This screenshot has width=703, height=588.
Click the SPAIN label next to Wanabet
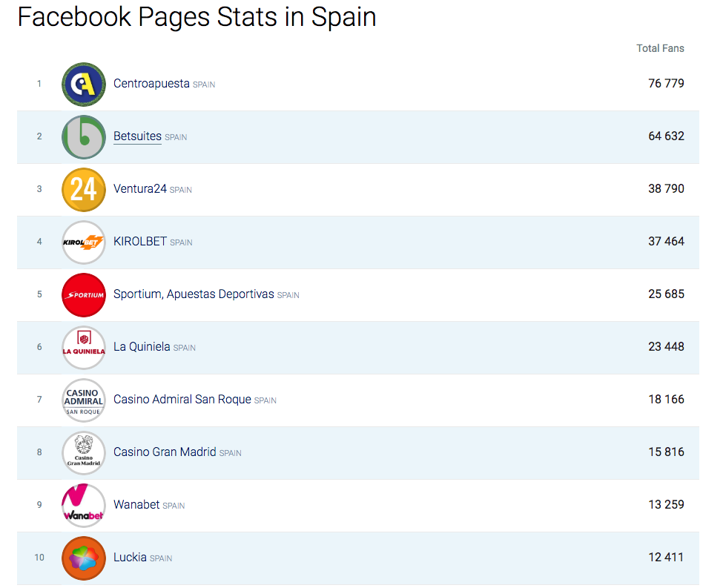point(174,506)
